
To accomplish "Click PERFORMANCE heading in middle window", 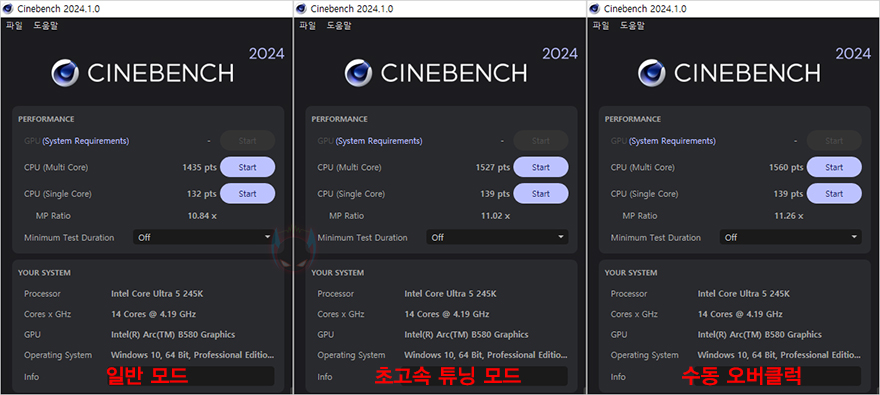I will coord(340,119).
